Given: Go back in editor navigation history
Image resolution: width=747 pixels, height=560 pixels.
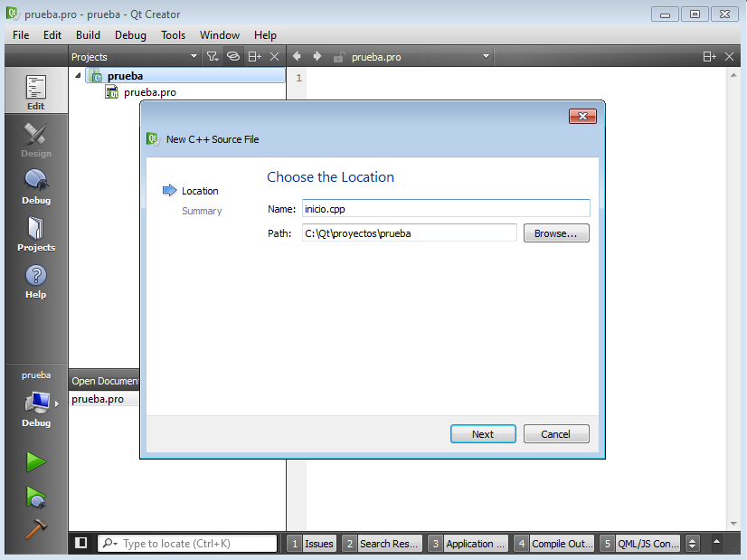Looking at the screenshot, I should (x=297, y=56).
